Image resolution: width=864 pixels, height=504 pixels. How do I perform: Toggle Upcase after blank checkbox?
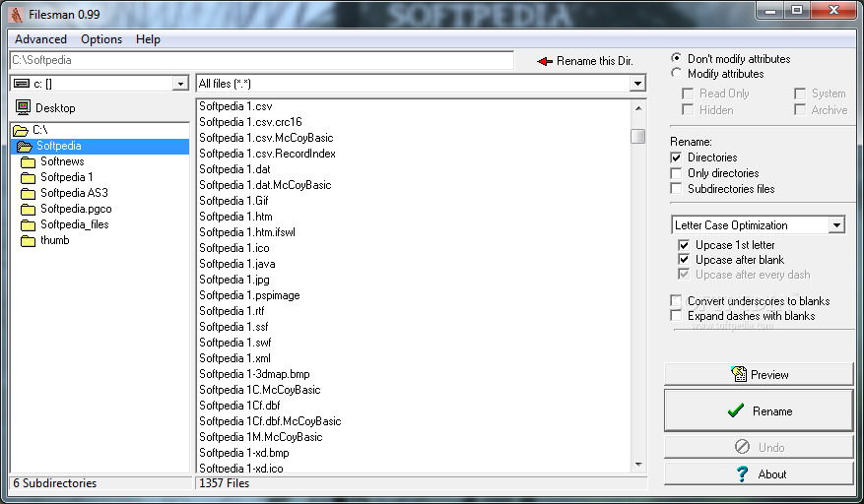(684, 260)
